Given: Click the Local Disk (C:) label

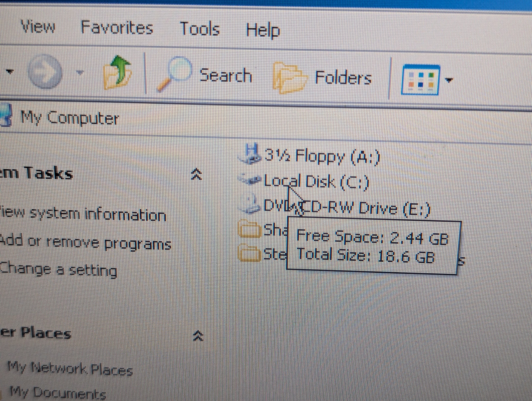Looking at the screenshot, I should point(316,181).
